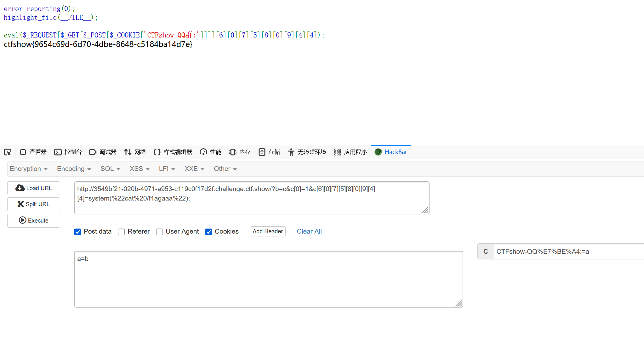The height and width of the screenshot is (340, 644).
Task: Switch to the Network (网络) panel
Action: 135,152
